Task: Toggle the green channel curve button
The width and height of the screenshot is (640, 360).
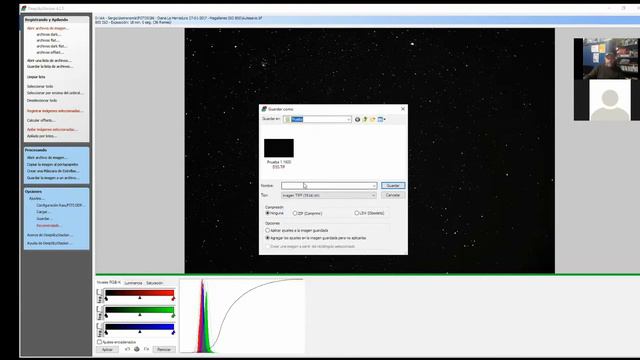Action: point(100,313)
